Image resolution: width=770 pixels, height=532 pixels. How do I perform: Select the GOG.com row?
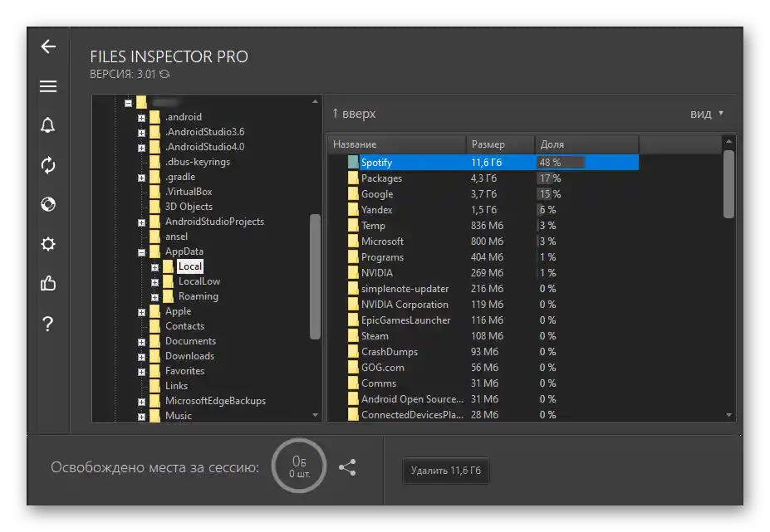[x=483, y=367]
